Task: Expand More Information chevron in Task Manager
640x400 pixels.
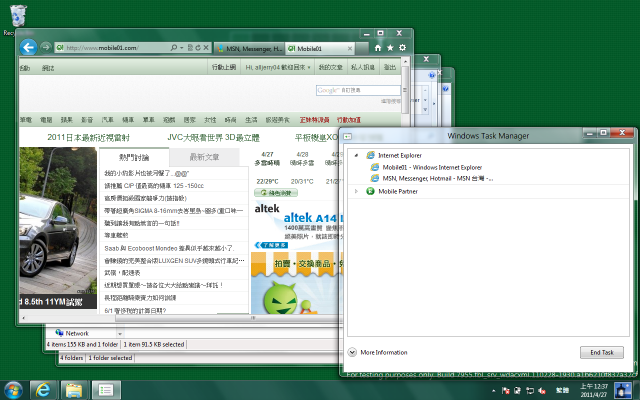Action: click(x=352, y=352)
